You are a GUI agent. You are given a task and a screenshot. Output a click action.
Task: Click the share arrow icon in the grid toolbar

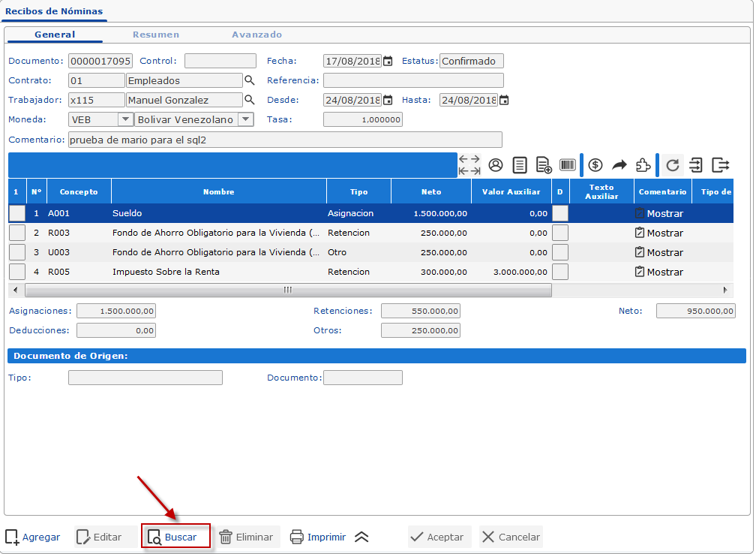tap(619, 164)
